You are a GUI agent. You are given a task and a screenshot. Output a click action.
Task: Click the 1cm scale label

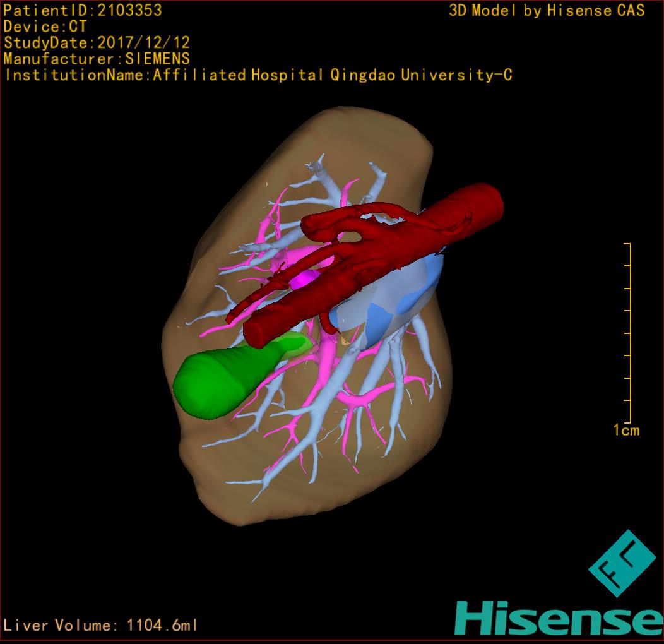(x=626, y=431)
